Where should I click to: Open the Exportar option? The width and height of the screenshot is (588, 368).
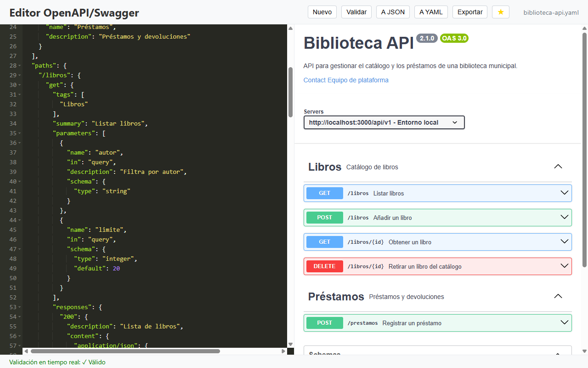pos(470,12)
